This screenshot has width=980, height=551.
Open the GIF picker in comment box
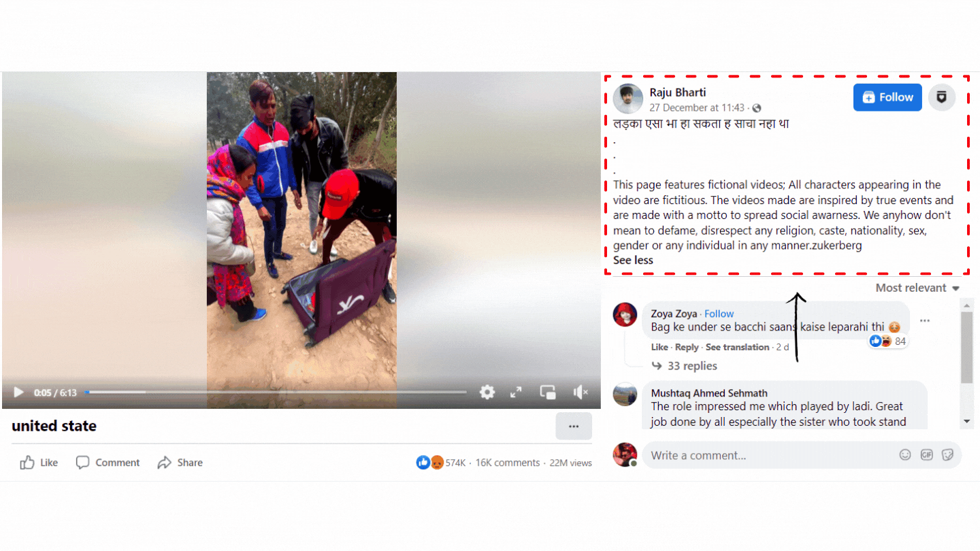point(926,455)
